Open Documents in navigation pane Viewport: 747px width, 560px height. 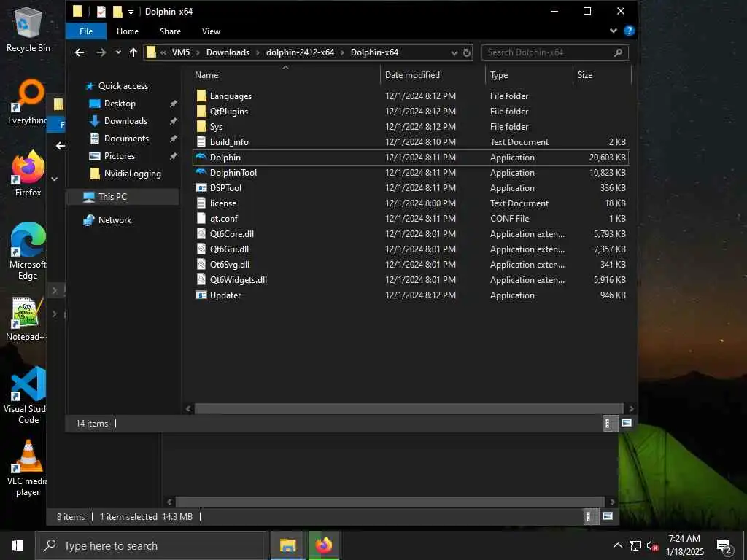point(126,139)
